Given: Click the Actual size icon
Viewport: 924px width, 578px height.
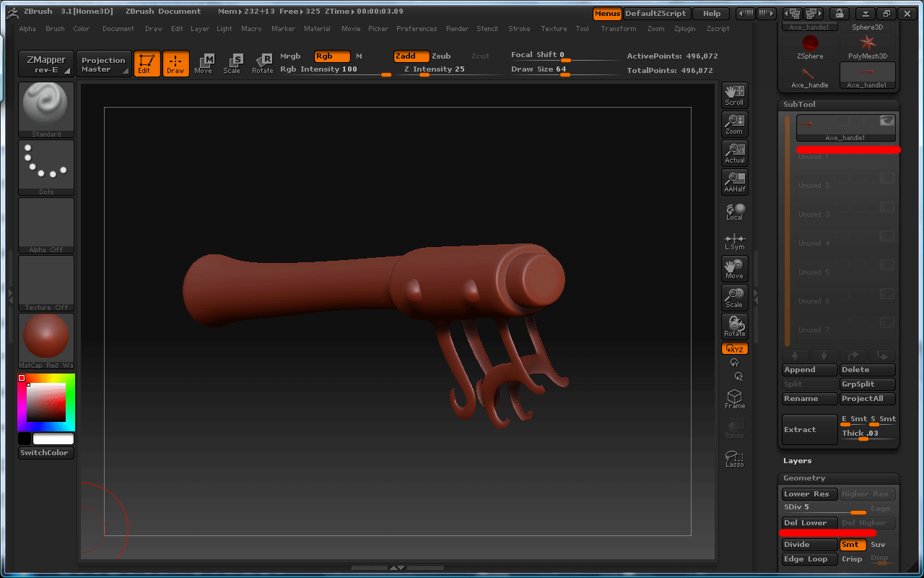Looking at the screenshot, I should (x=734, y=152).
